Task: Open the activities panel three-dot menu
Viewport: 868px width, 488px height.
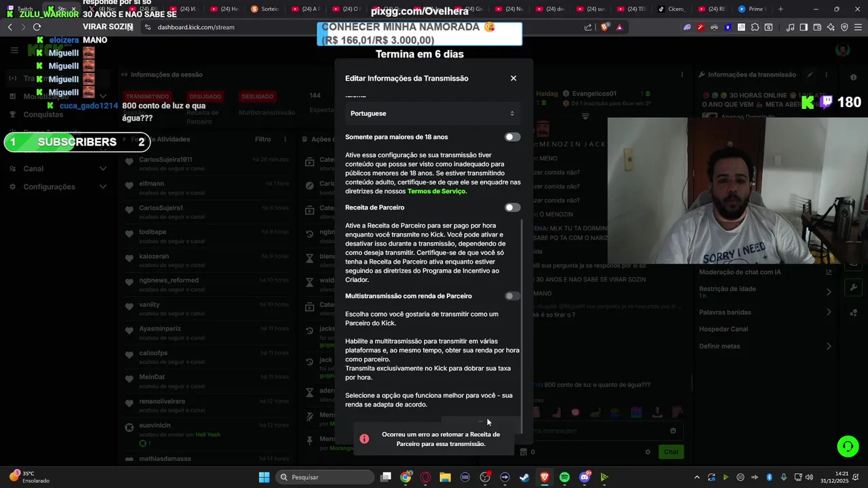Action: tap(285, 140)
